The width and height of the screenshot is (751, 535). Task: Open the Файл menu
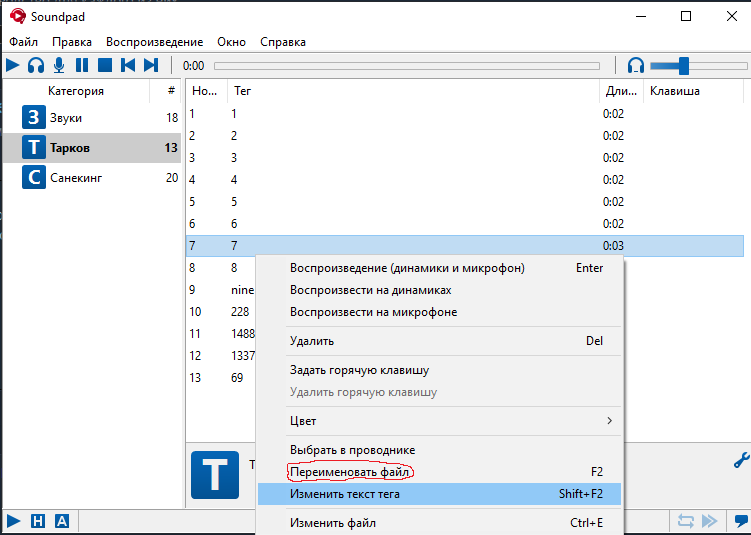tap(23, 42)
